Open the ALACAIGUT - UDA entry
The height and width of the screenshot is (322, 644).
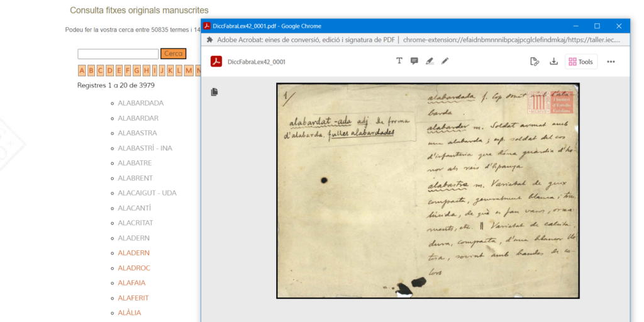(147, 193)
